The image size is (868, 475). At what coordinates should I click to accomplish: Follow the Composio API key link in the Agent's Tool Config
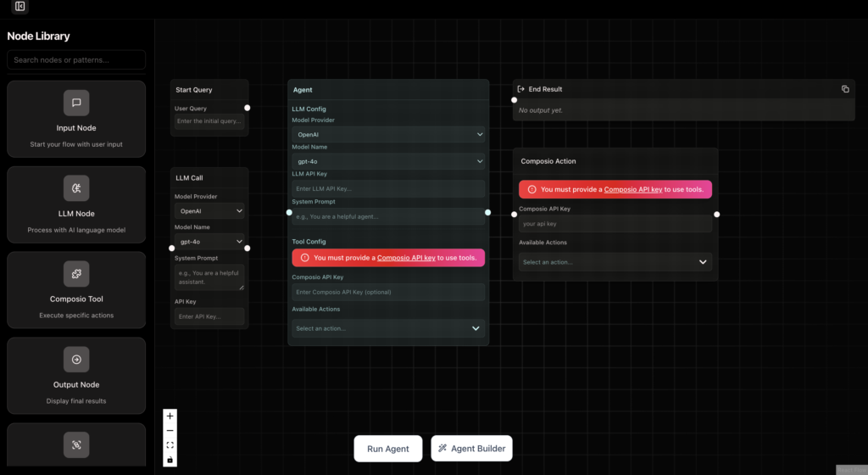(x=406, y=258)
